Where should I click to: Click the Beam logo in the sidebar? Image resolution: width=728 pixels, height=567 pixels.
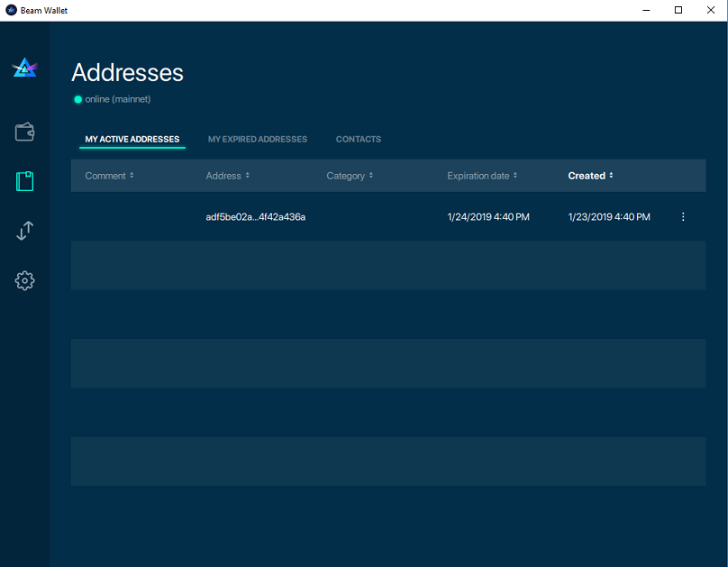24,68
